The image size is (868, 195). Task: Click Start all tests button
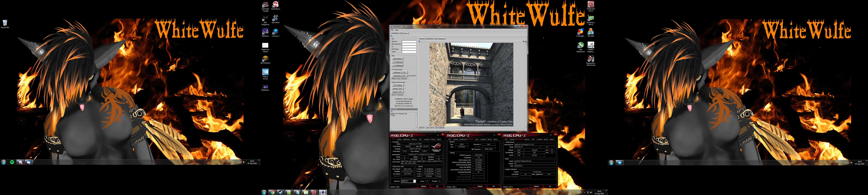(397, 58)
